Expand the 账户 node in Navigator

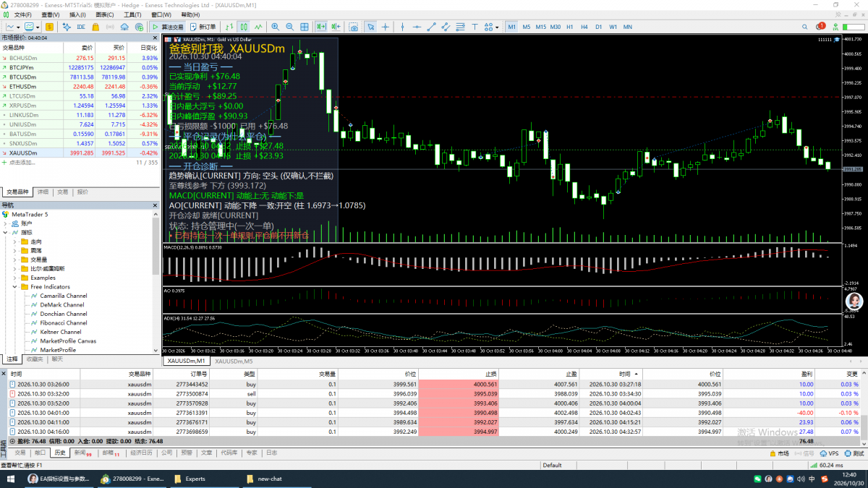5,223
